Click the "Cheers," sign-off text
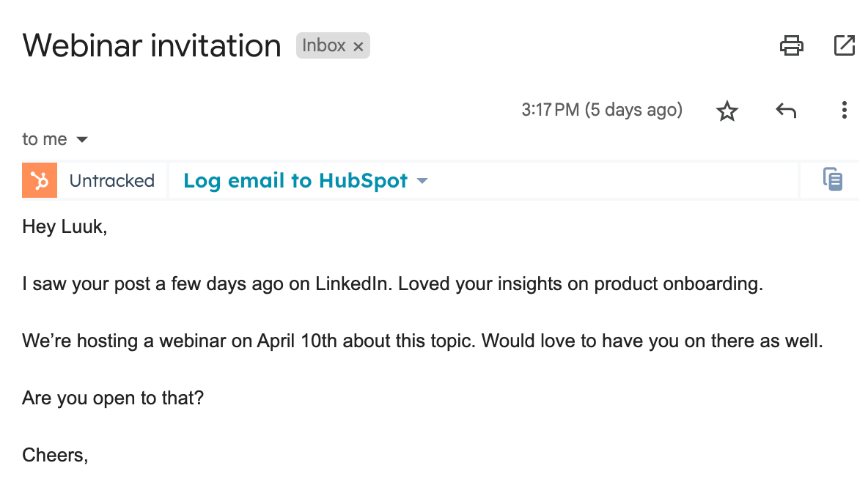The height and width of the screenshot is (482, 868). tap(55, 455)
